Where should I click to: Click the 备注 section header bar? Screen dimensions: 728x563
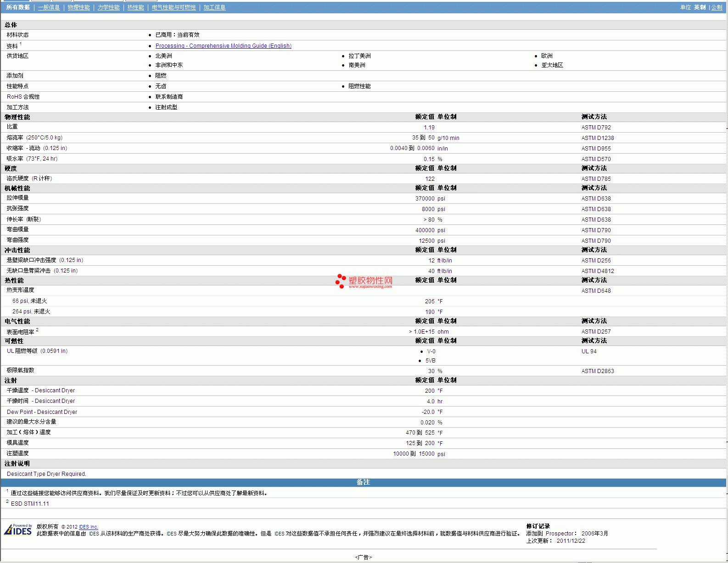point(363,482)
